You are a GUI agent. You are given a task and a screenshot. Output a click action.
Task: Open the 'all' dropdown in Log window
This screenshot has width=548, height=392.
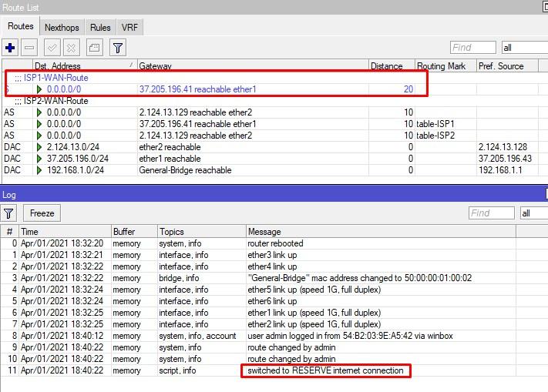534,213
